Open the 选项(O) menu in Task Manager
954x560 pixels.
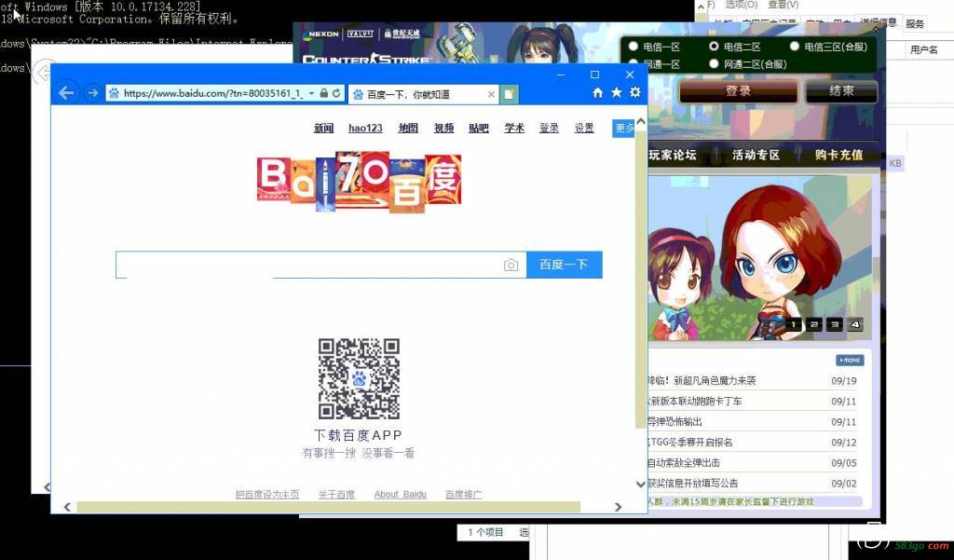pos(741,5)
